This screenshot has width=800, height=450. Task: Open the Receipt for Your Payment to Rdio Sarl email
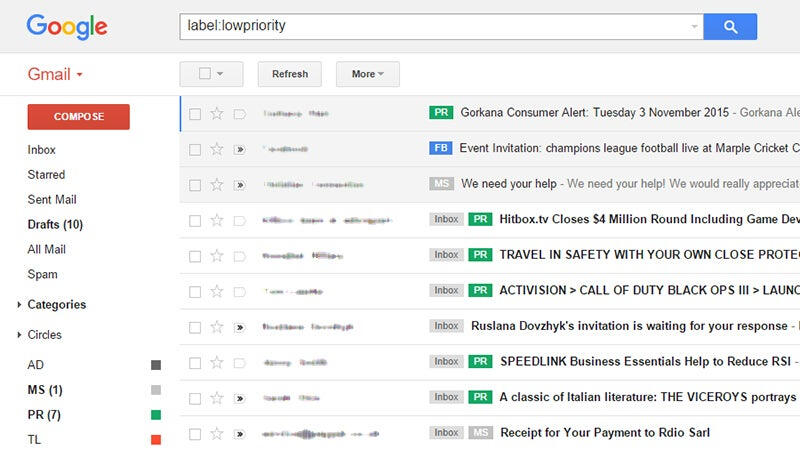click(x=605, y=433)
